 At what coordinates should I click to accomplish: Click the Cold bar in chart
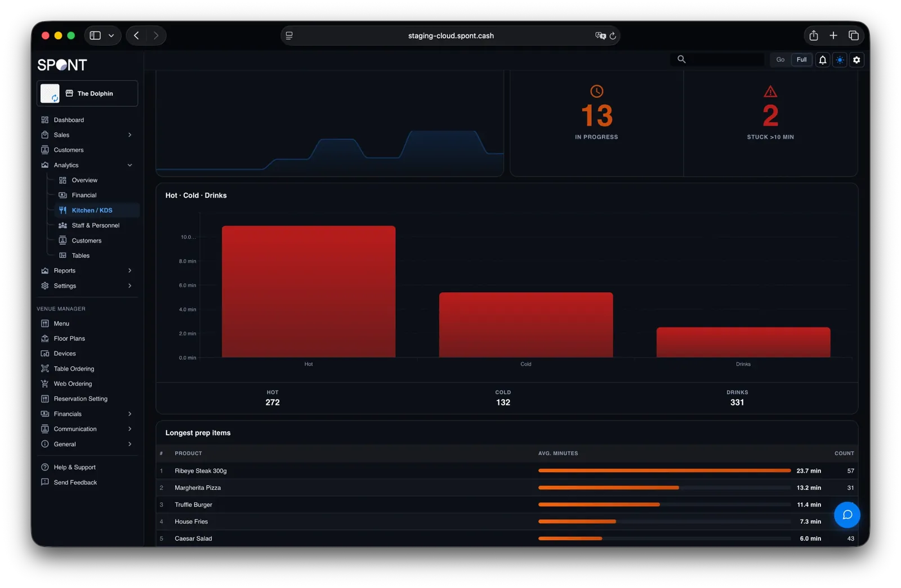pyautogui.click(x=526, y=324)
